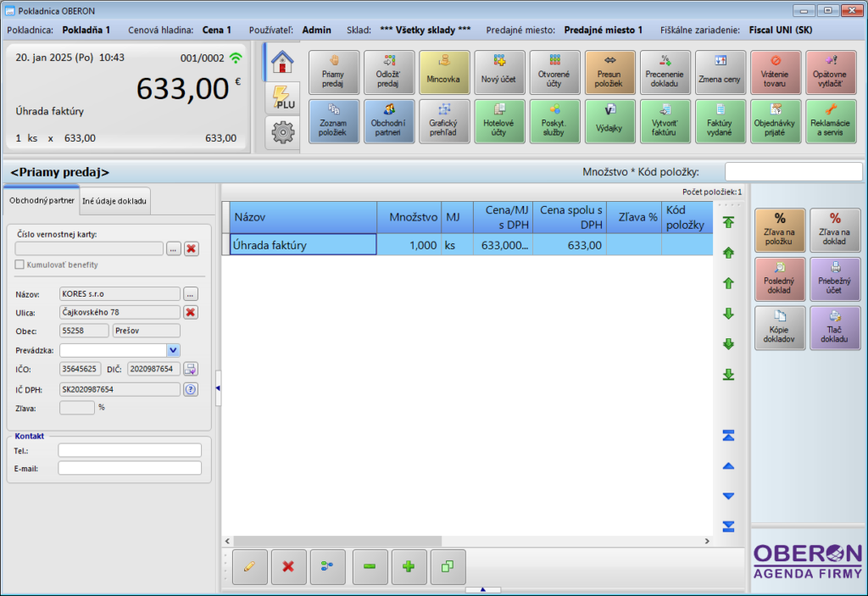Click the Zmena ceny button
This screenshot has width=868, height=596.
click(x=721, y=73)
